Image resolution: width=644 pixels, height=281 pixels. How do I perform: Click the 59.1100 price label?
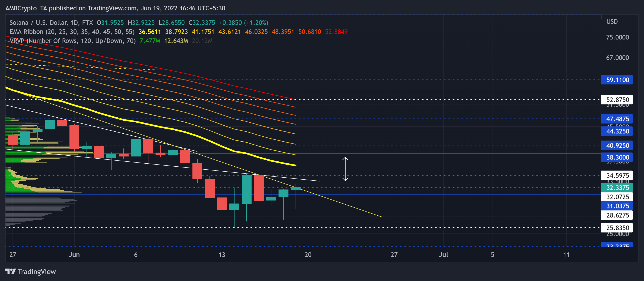point(617,80)
